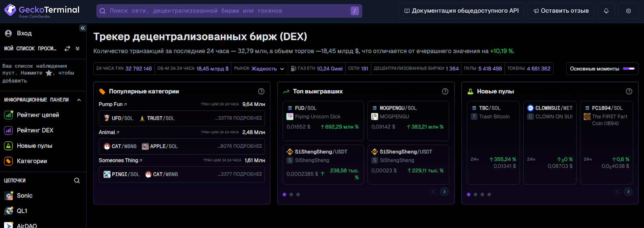Viewport: 644px width, 228px height.
Task: Open the Someones Thing category link
Action: point(120,160)
